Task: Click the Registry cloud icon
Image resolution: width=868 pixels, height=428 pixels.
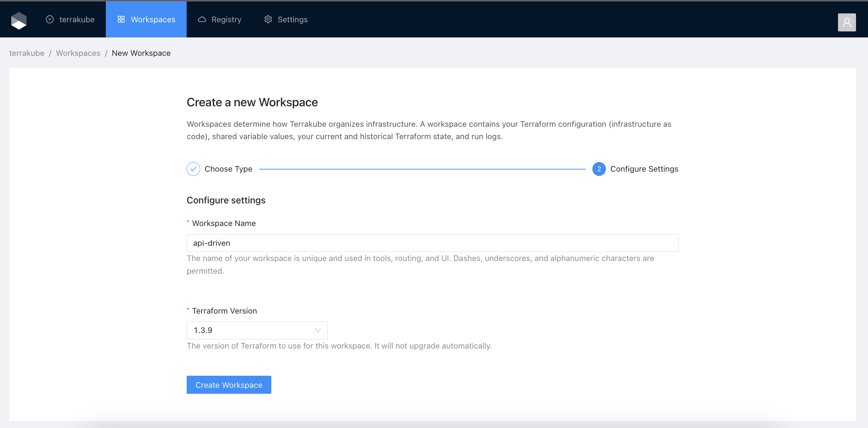Action: click(x=202, y=19)
